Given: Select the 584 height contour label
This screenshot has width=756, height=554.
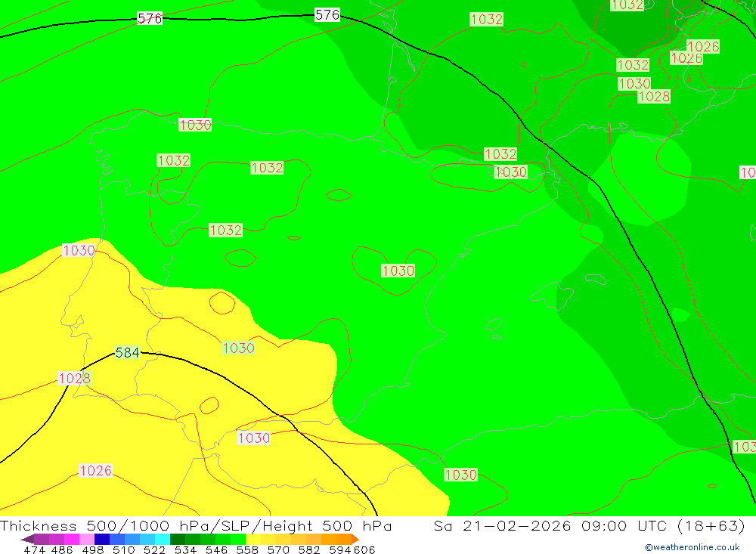Looking at the screenshot, I should [128, 353].
